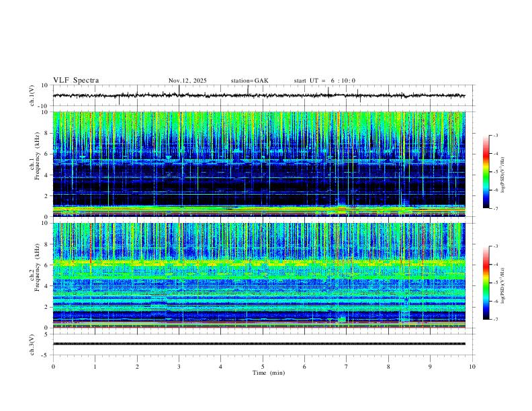
Task: Click the ch.3 voltage trace line
Action: [x=259, y=344]
